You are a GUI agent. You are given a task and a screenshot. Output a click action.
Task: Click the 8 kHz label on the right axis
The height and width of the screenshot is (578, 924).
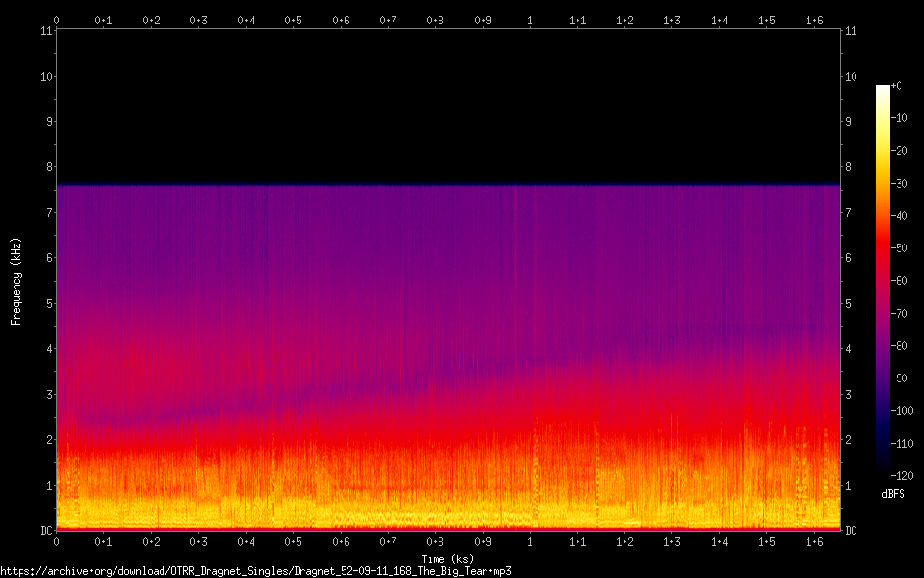point(850,167)
